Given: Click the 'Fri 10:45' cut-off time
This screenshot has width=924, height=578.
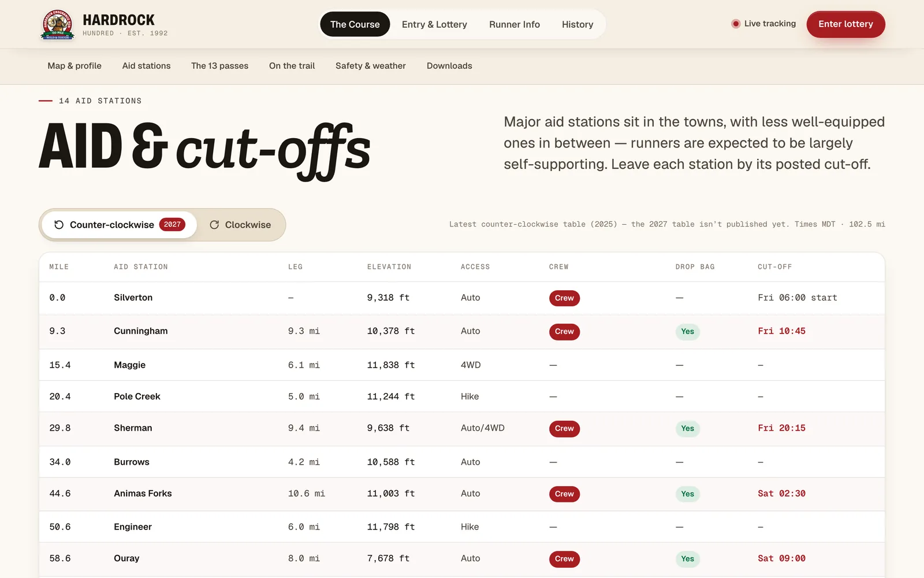Looking at the screenshot, I should click(x=781, y=331).
